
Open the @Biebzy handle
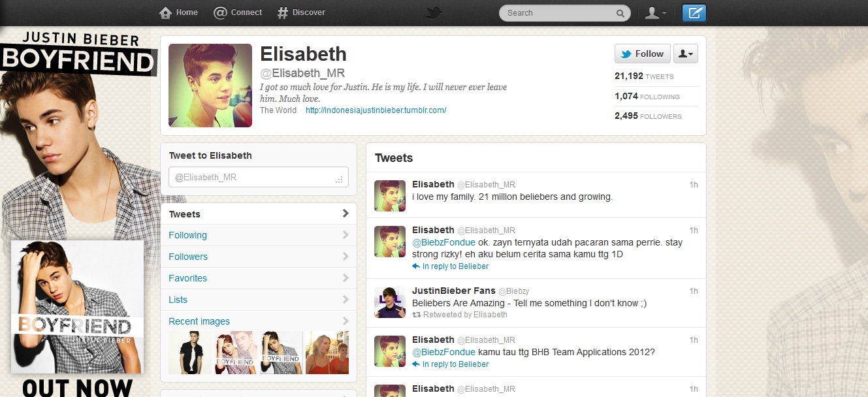pyautogui.click(x=514, y=291)
